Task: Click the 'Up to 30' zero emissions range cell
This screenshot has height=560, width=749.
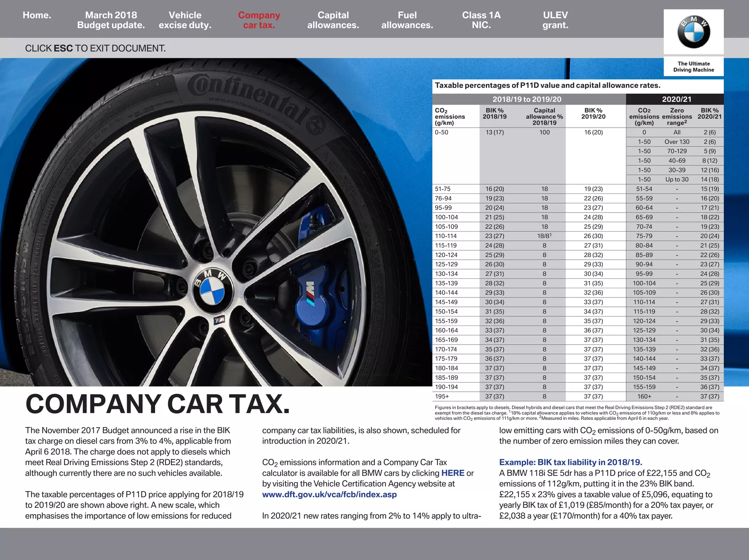Action: point(677,180)
